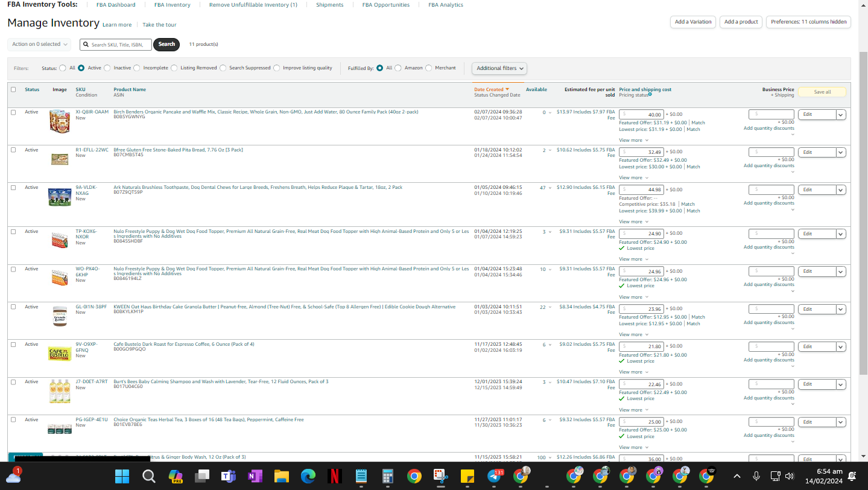This screenshot has height=490, width=868.
Task: Open the Edit dropdown arrow for KWEEN granola butter
Action: tap(841, 309)
